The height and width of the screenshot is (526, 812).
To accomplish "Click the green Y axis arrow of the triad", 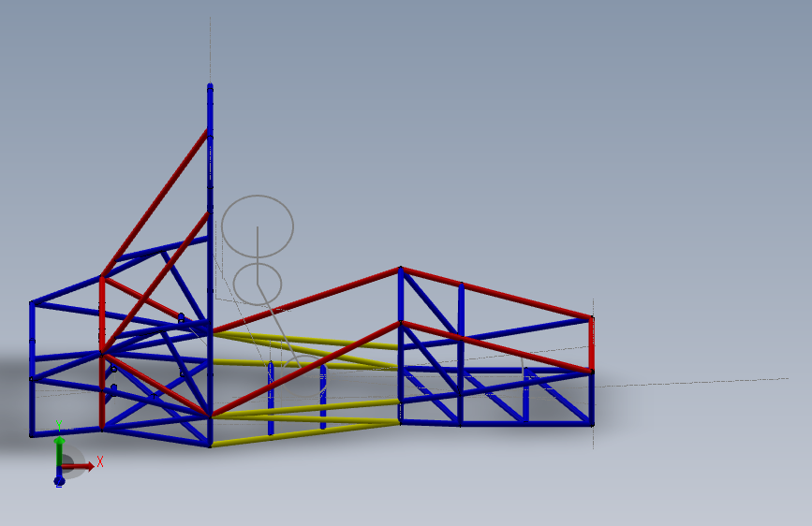I will point(59,450).
